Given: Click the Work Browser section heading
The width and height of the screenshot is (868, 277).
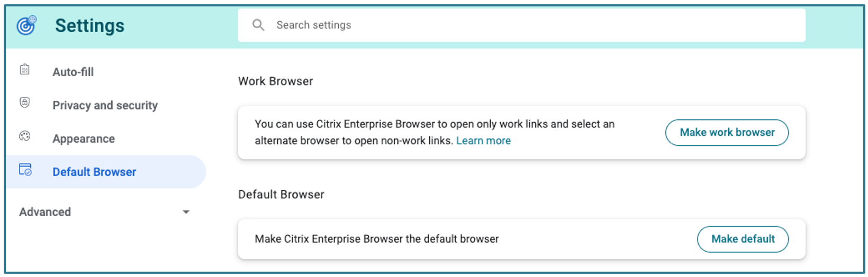Looking at the screenshot, I should coord(275,81).
